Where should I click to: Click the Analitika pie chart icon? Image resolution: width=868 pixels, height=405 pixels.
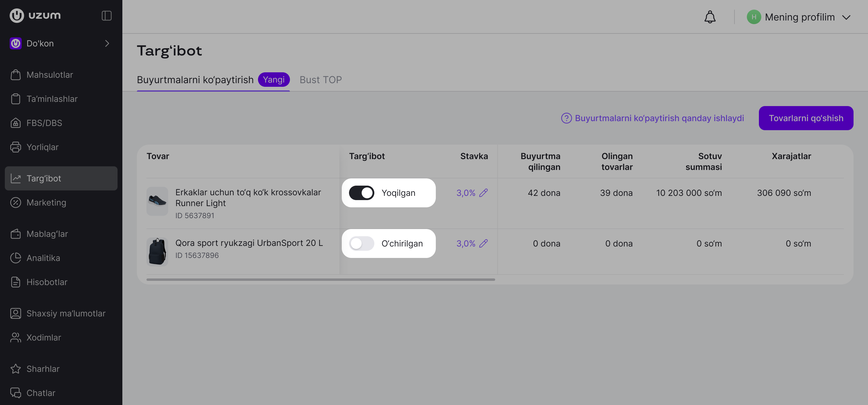click(15, 258)
